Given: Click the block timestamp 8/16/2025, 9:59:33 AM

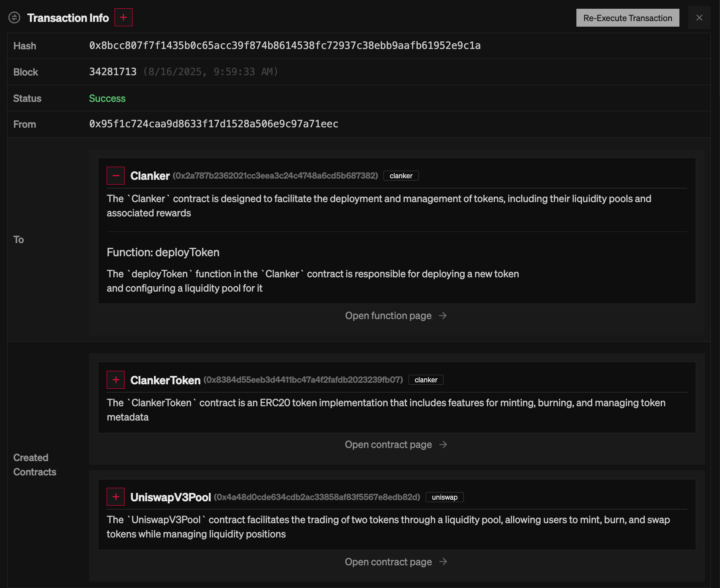Looking at the screenshot, I should pos(210,72).
